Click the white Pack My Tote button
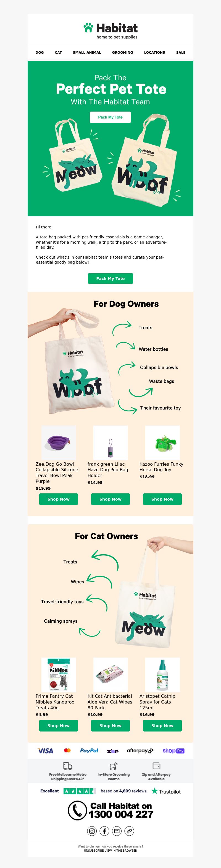The image size is (221, 868). (x=110, y=117)
